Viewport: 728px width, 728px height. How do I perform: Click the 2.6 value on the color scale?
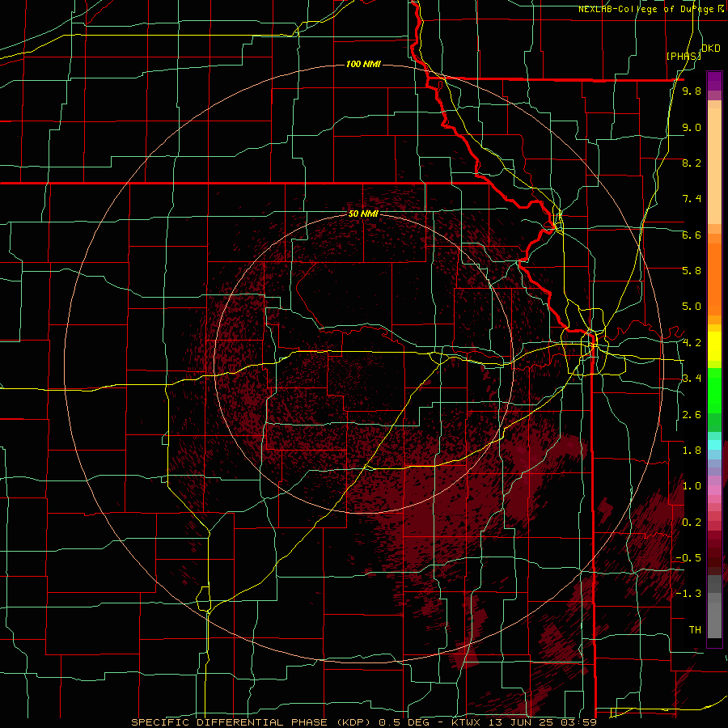[x=692, y=415]
